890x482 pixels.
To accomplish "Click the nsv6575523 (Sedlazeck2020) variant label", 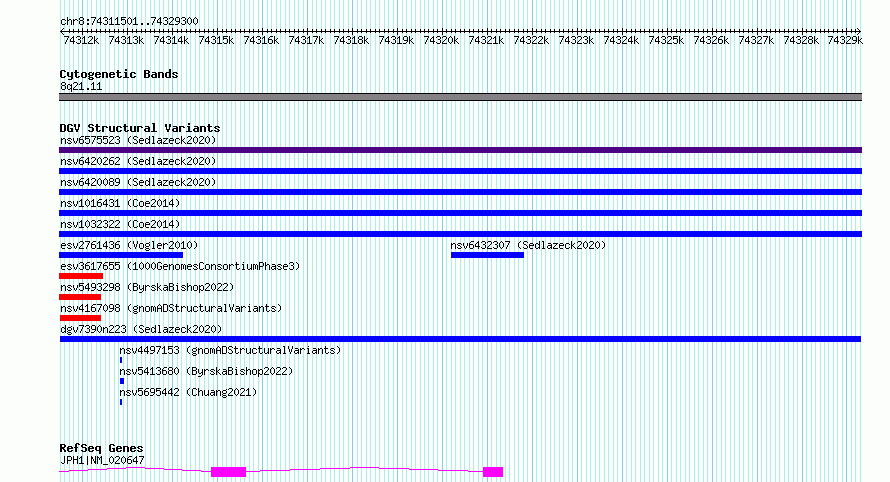I will click(138, 140).
